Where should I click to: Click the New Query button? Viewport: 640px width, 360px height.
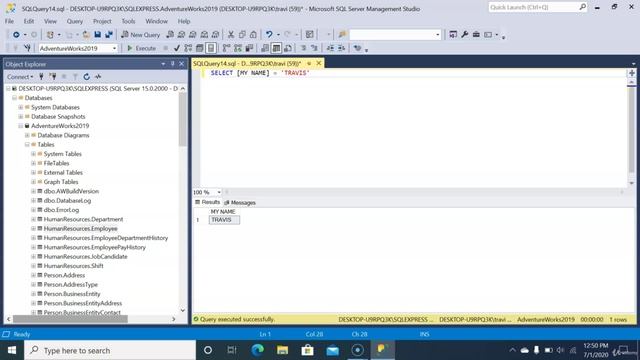140,35
